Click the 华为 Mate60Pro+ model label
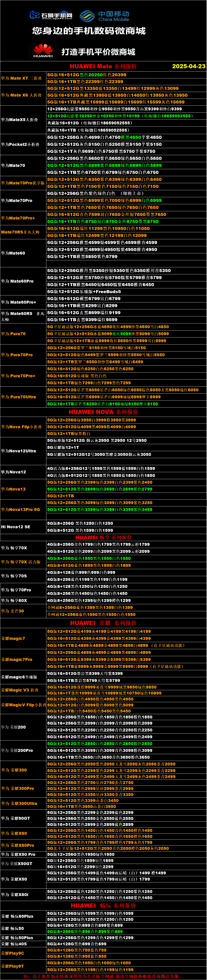Image resolution: width=207 pixels, height=980 pixels. point(19,302)
